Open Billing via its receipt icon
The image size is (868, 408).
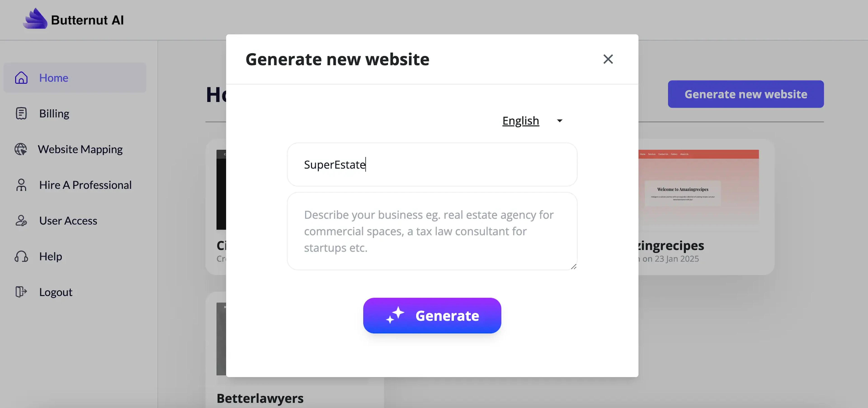[21, 113]
